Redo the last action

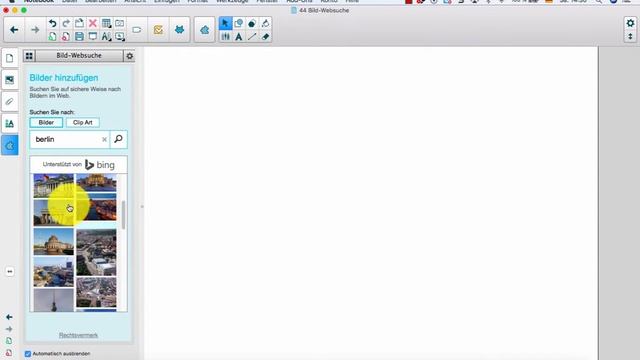pos(66,23)
